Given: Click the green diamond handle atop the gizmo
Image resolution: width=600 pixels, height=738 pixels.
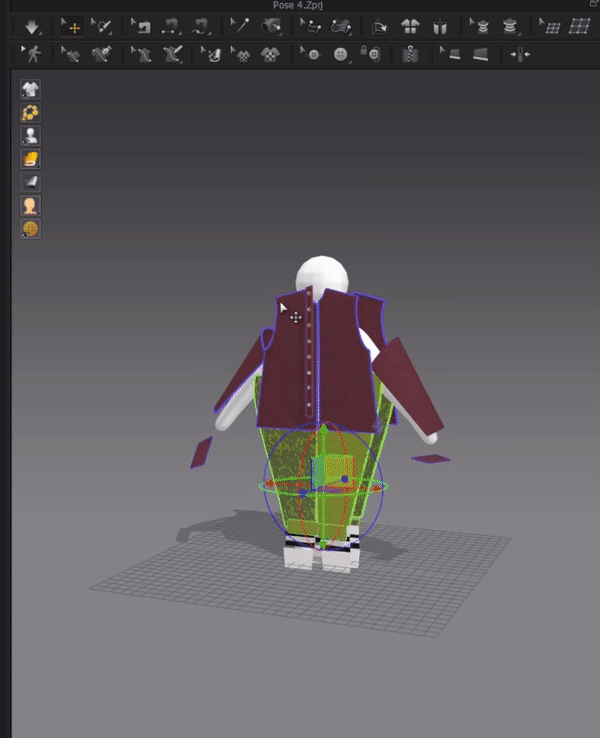Looking at the screenshot, I should pyautogui.click(x=324, y=430).
